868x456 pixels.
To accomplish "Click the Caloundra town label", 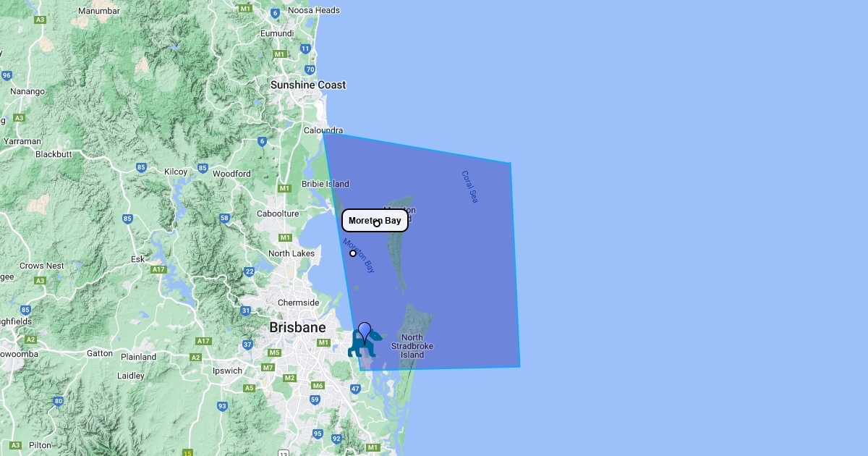I will tap(323, 130).
